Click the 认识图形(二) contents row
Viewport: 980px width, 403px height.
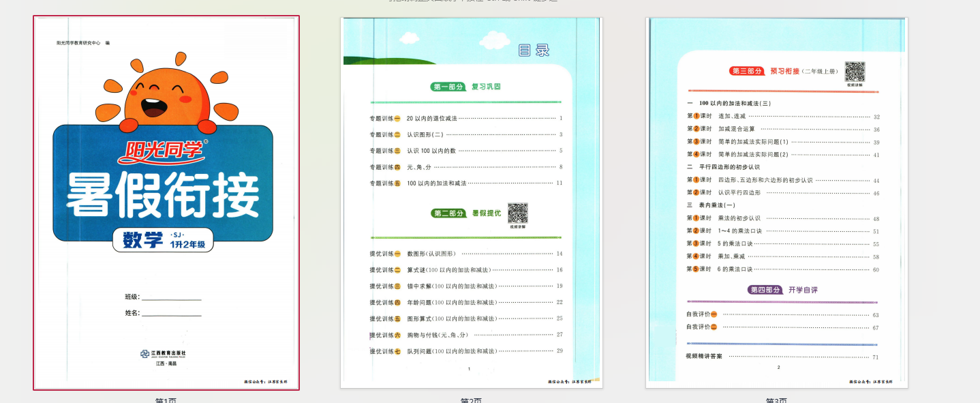pyautogui.click(x=466, y=134)
